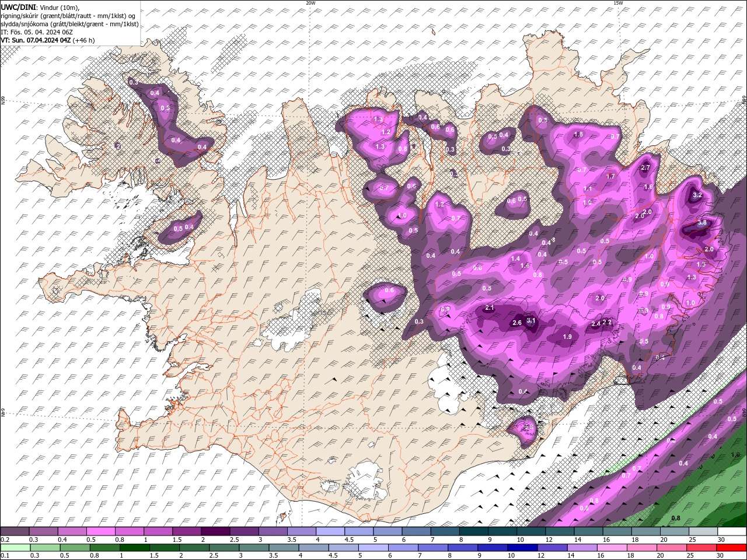Click the pink 18 rain scale swatch
Viewport: 747px width, 560px height.
point(641,548)
